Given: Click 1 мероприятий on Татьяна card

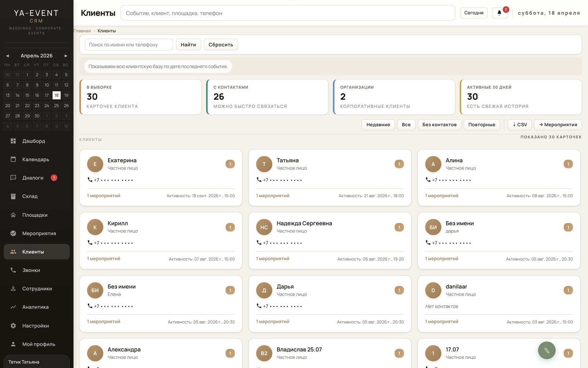Looking at the screenshot, I should pyautogui.click(x=273, y=196).
